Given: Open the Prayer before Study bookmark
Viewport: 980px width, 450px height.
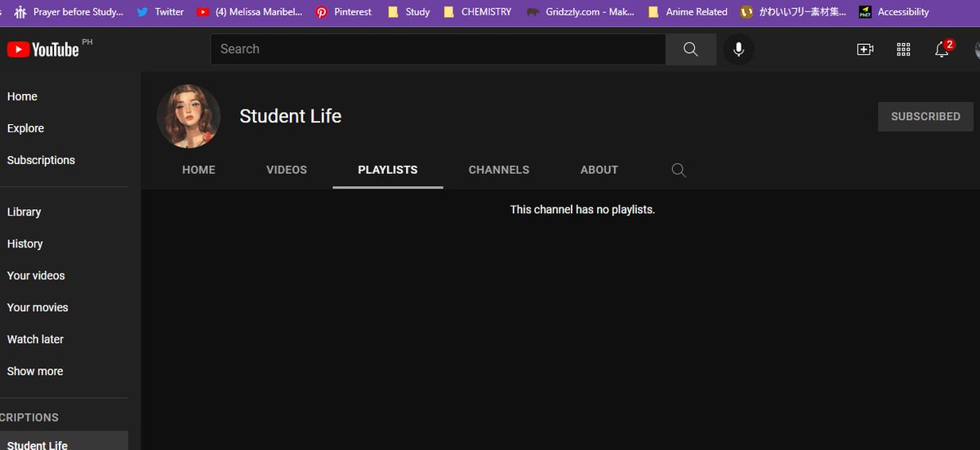Looking at the screenshot, I should 69,11.
